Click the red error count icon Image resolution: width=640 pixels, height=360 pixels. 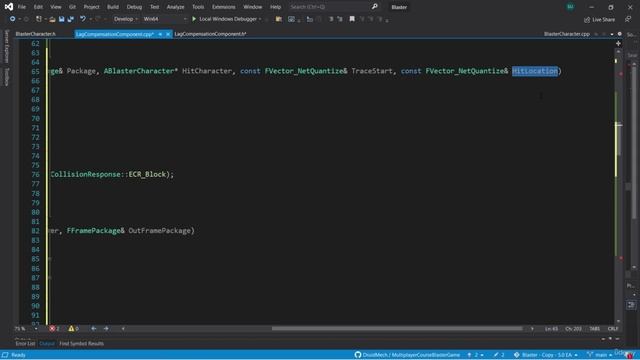click(52, 328)
